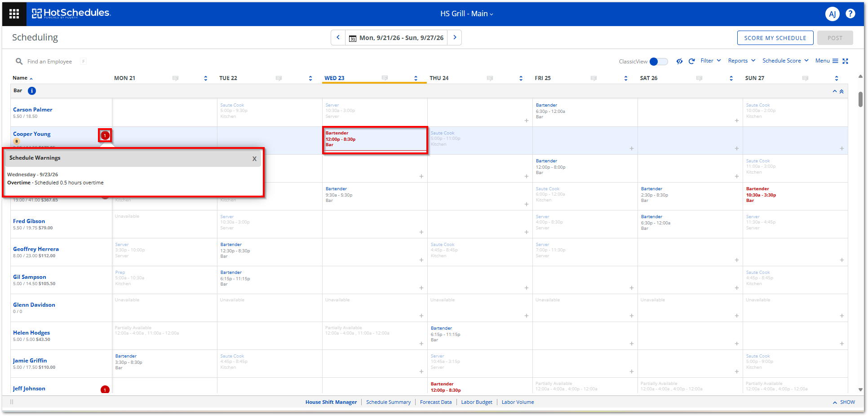
Task: Collapse all sections with double chevron
Action: click(841, 91)
